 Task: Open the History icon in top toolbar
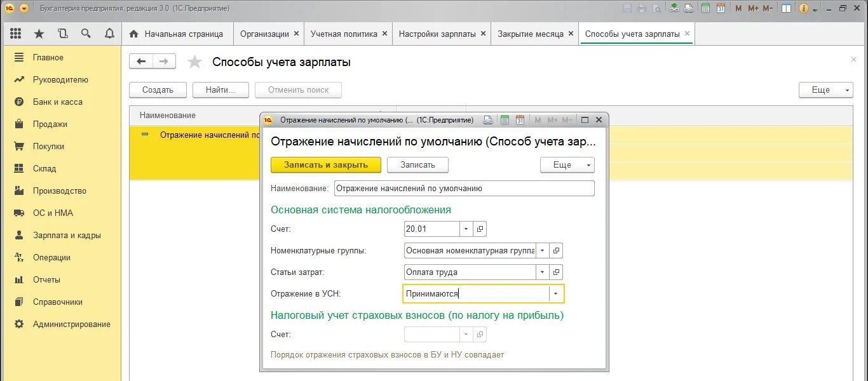[x=63, y=34]
